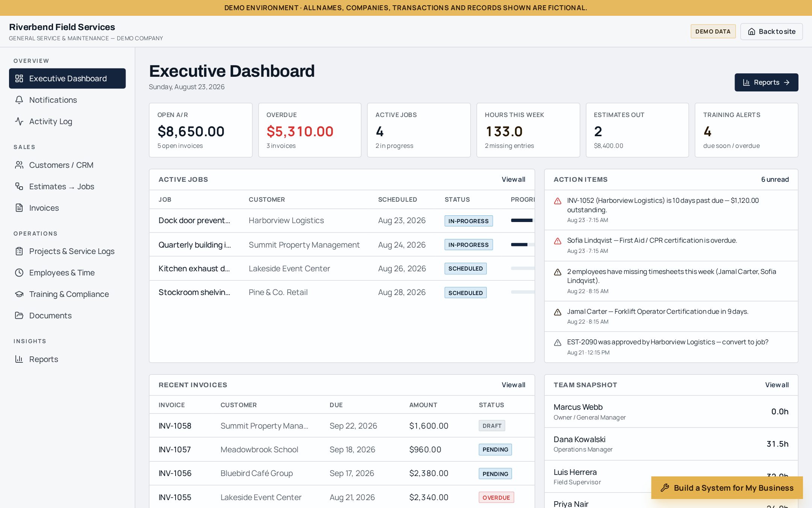Image resolution: width=812 pixels, height=508 pixels.
Task: Open Invoices in the sidebar
Action: tap(67, 208)
